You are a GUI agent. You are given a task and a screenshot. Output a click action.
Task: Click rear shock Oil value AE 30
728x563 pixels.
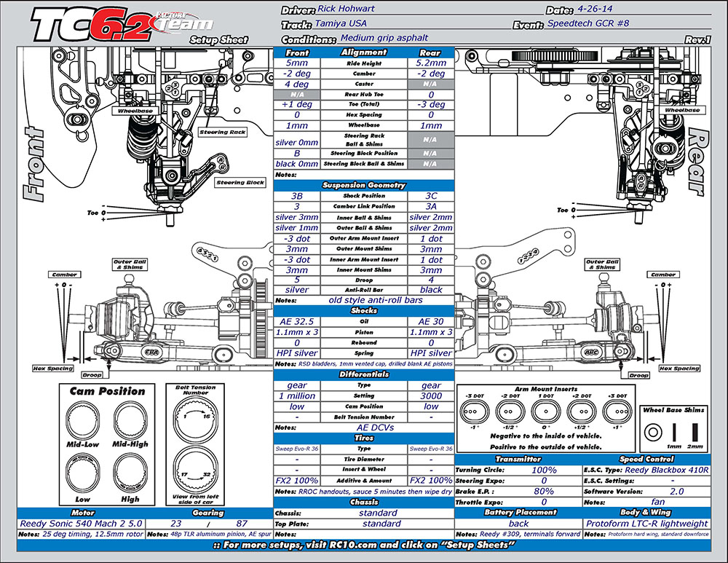[x=431, y=321]
